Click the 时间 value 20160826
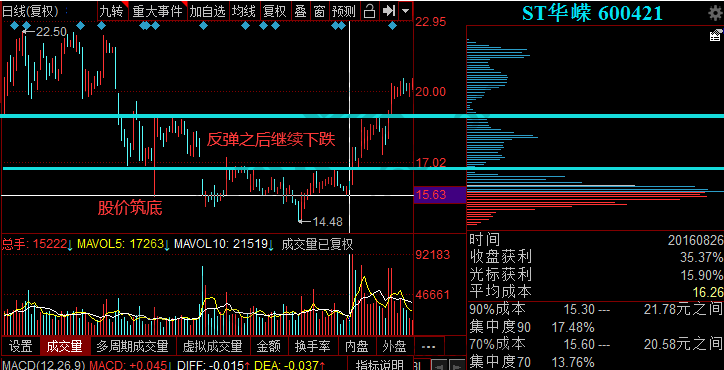 [x=695, y=240]
